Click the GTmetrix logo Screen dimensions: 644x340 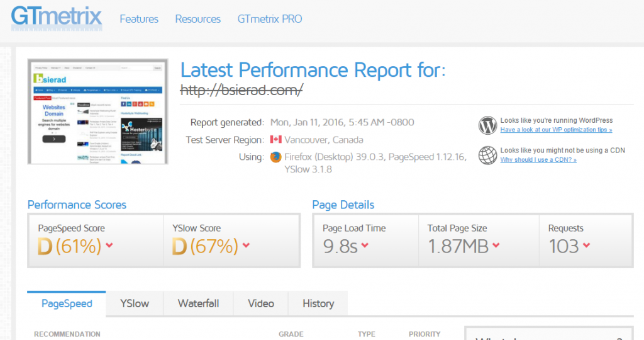pyautogui.click(x=57, y=18)
